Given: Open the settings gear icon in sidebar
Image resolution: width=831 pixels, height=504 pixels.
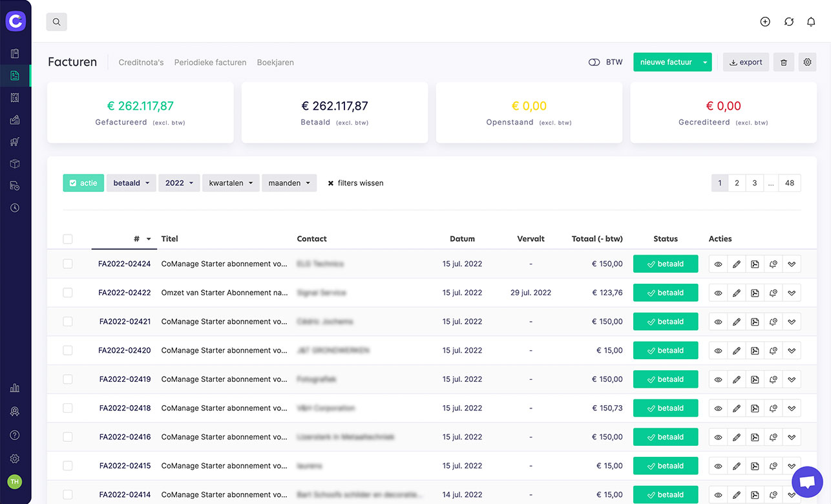Looking at the screenshot, I should [x=15, y=459].
